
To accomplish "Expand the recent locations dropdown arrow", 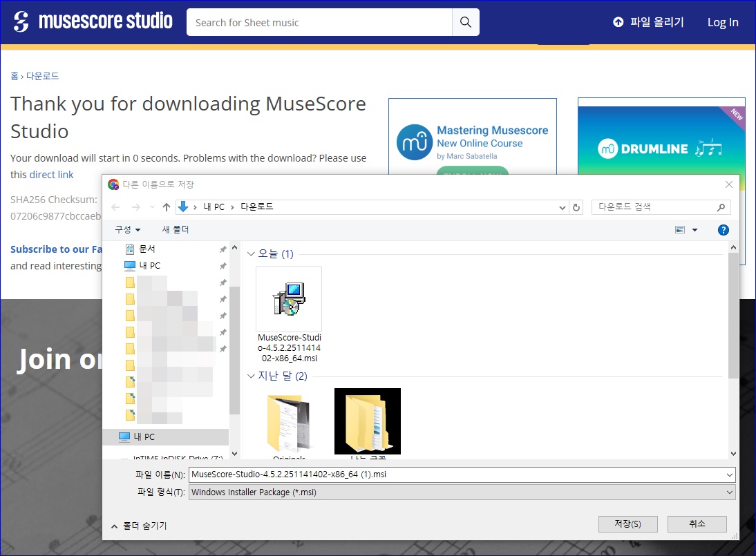I will point(152,207).
